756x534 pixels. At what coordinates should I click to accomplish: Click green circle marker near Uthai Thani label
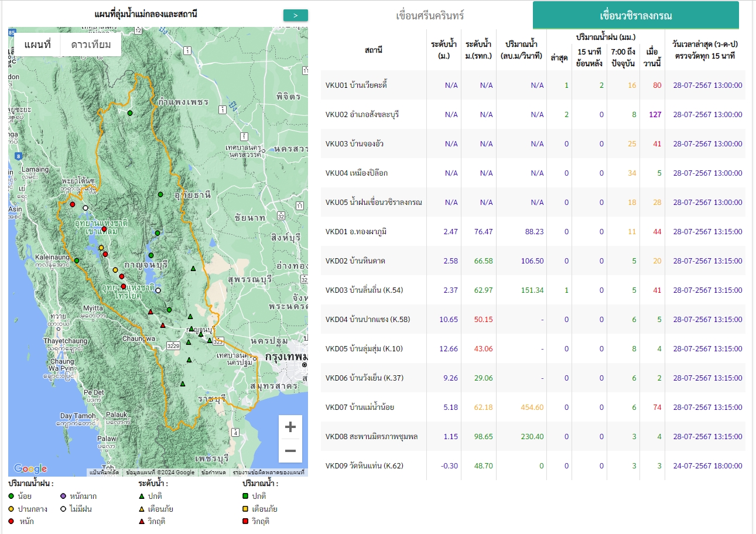point(160,194)
